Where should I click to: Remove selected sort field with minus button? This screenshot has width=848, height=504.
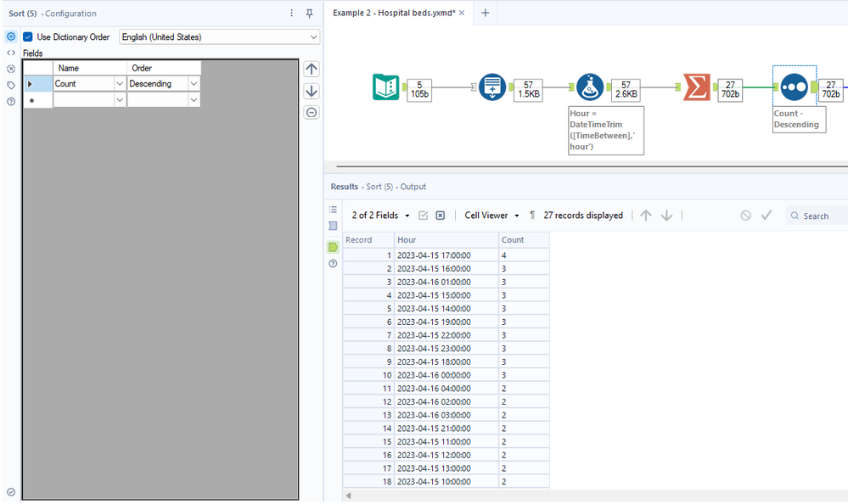tap(312, 112)
